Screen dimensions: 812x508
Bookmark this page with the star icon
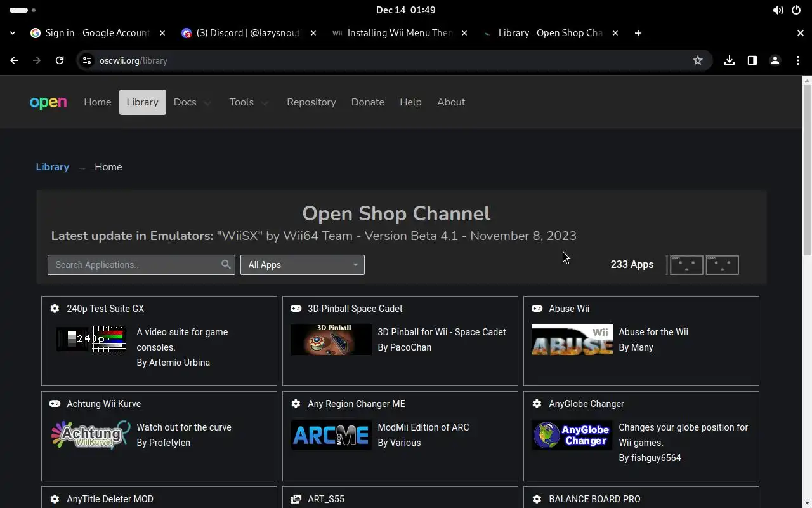tap(698, 60)
